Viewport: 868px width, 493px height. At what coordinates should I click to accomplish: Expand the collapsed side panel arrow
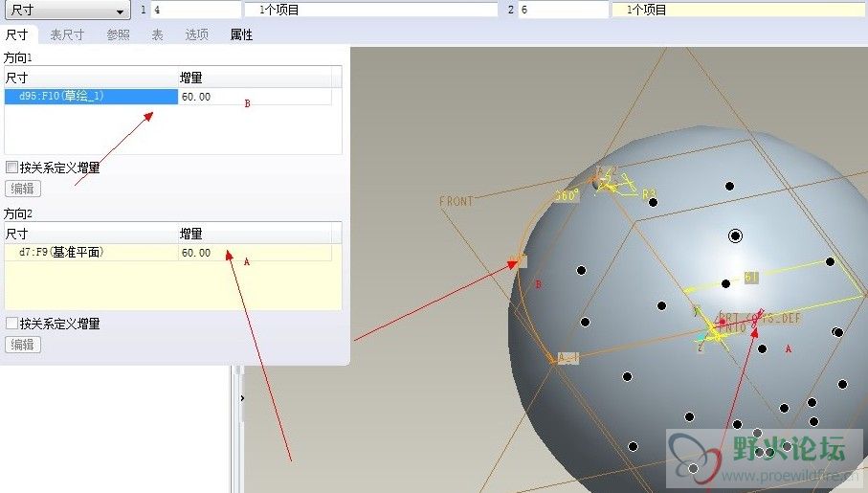point(242,397)
